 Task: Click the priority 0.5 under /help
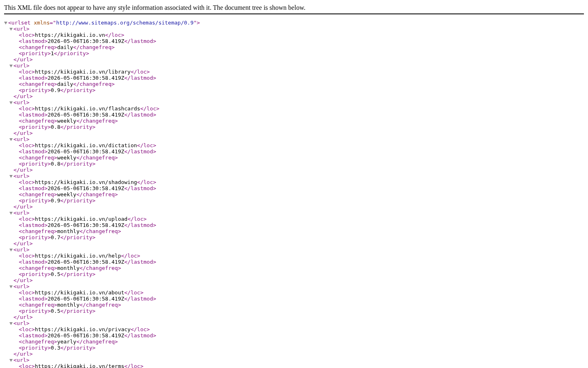coord(56,274)
